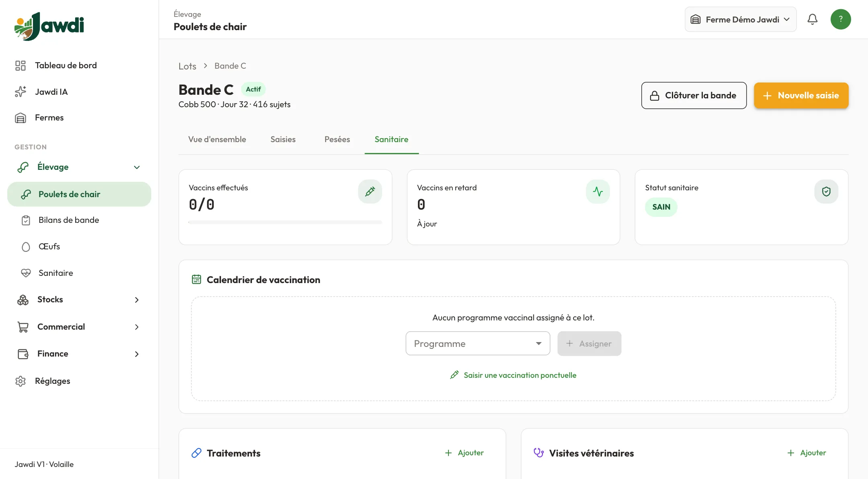Go to Fermes in sidebar
This screenshot has width=868, height=479.
[79, 118]
